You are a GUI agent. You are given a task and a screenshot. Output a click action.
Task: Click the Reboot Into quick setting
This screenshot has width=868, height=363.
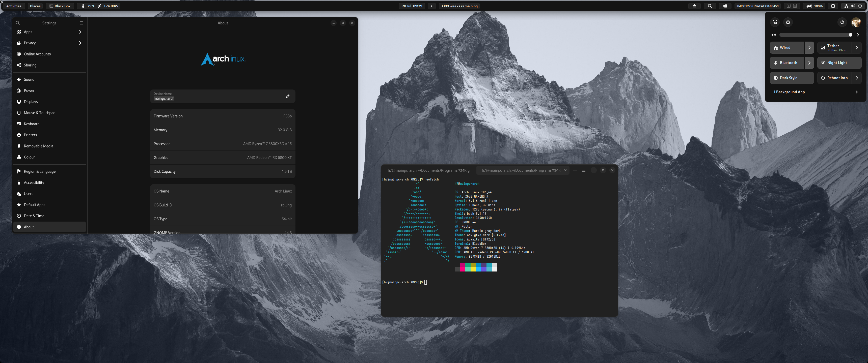coord(834,78)
